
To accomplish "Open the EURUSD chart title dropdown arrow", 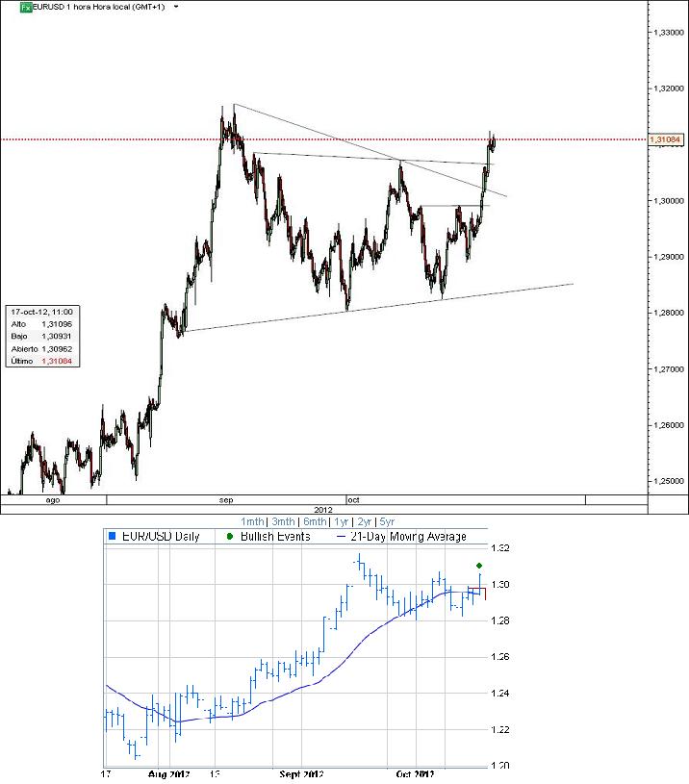I will tap(176, 7).
